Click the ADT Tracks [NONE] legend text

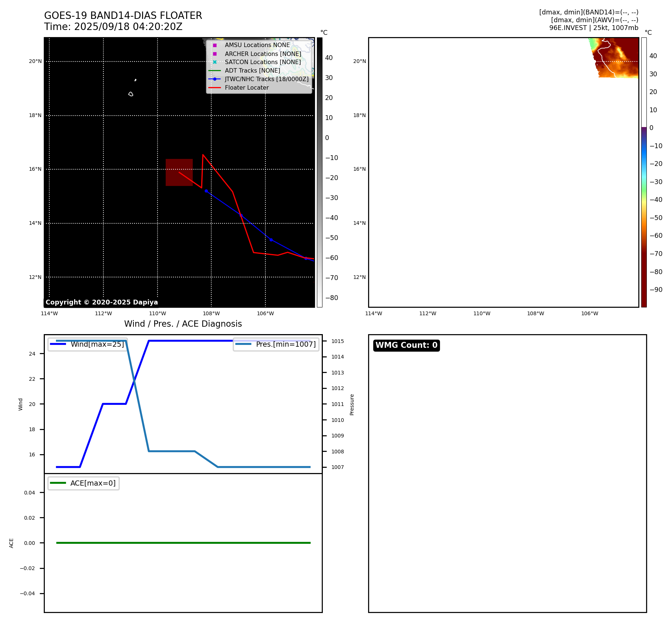pyautogui.click(x=252, y=70)
